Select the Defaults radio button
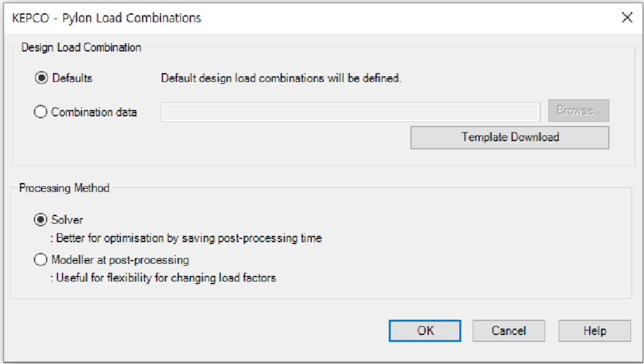This screenshot has height=364, width=644. (41, 78)
